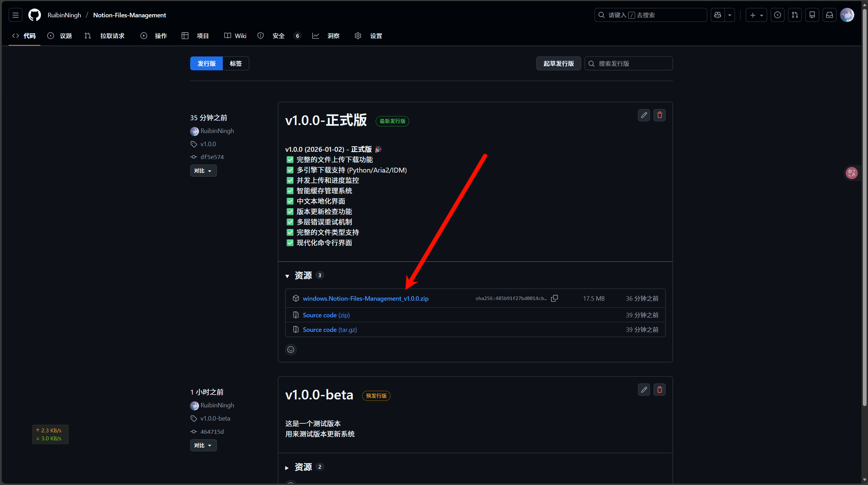Viewport: 868px width, 485px height.
Task: Click the checkbox beside 完整的文件上传下载功能
Action: click(x=290, y=160)
